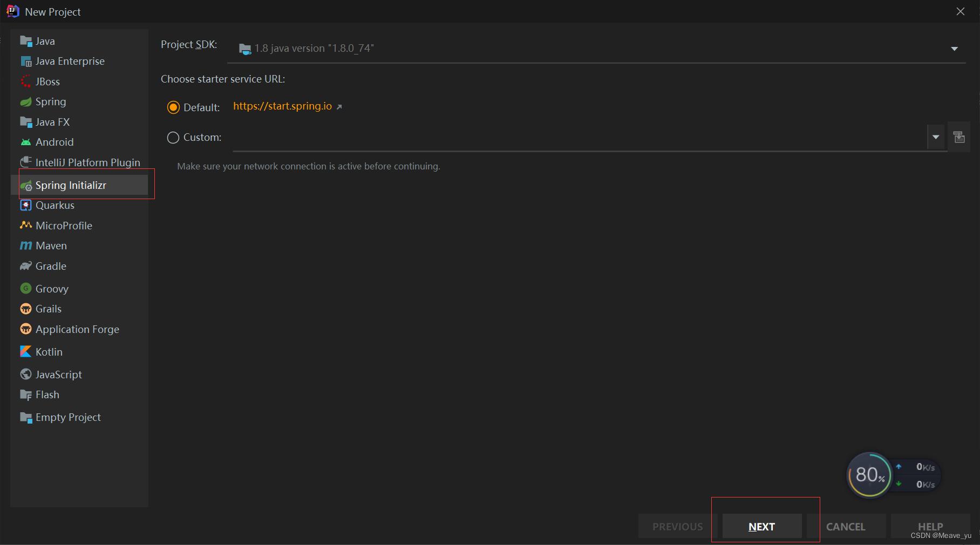Select Java project type
The width and height of the screenshot is (980, 545).
tap(79, 41)
